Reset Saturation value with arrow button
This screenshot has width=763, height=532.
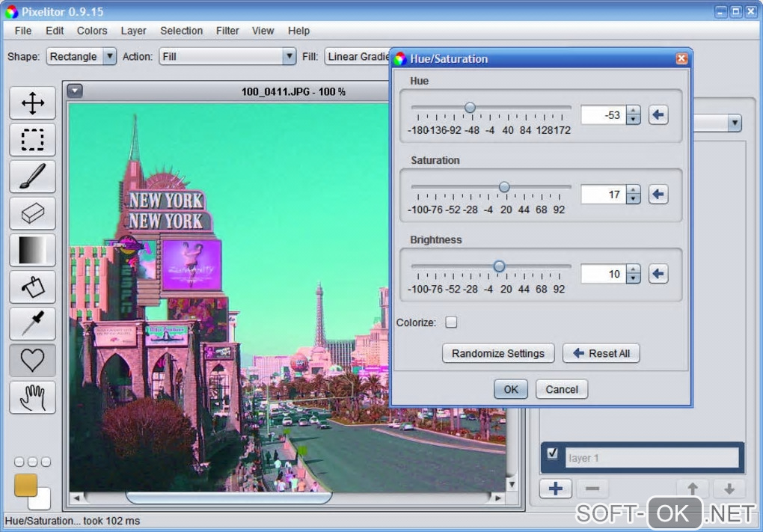(658, 195)
